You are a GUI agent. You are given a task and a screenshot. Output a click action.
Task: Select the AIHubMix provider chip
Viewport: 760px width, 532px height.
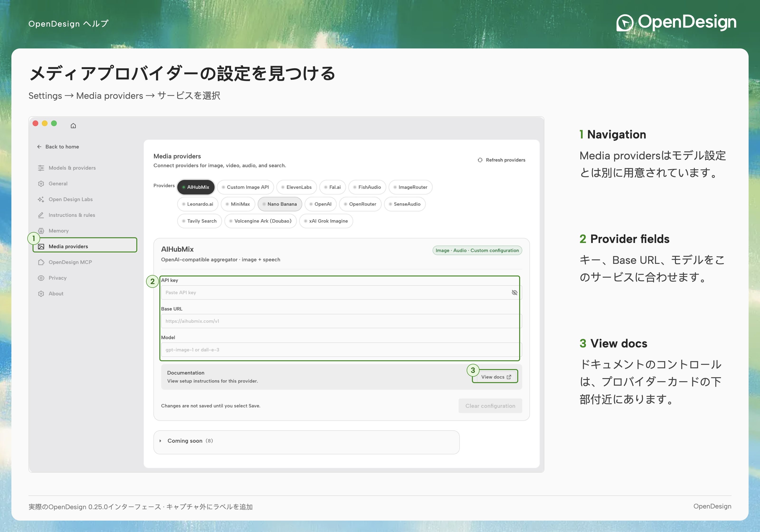point(196,187)
